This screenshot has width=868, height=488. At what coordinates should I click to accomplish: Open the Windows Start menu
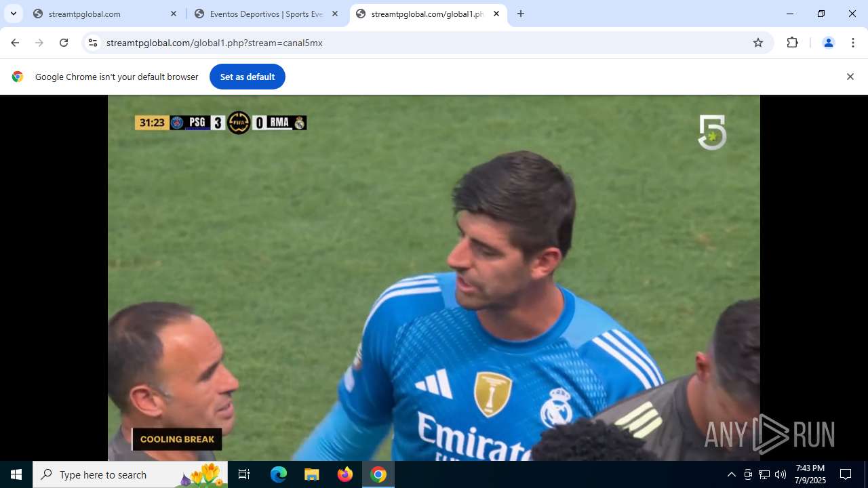(x=16, y=474)
